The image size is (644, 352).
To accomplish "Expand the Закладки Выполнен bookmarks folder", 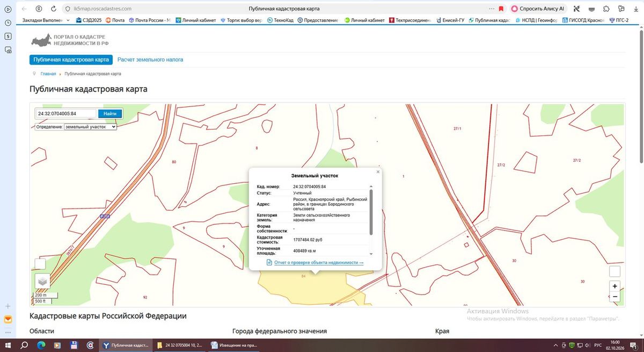I will (x=46, y=20).
